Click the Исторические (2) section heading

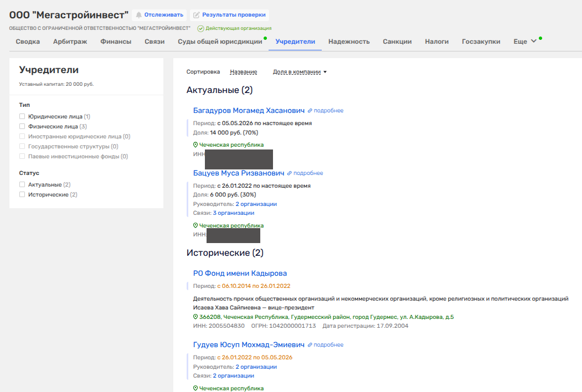(225, 253)
